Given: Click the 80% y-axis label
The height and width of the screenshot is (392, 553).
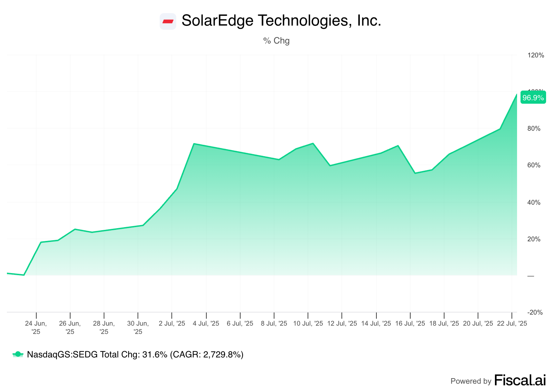Looking at the screenshot, I should [534, 129].
